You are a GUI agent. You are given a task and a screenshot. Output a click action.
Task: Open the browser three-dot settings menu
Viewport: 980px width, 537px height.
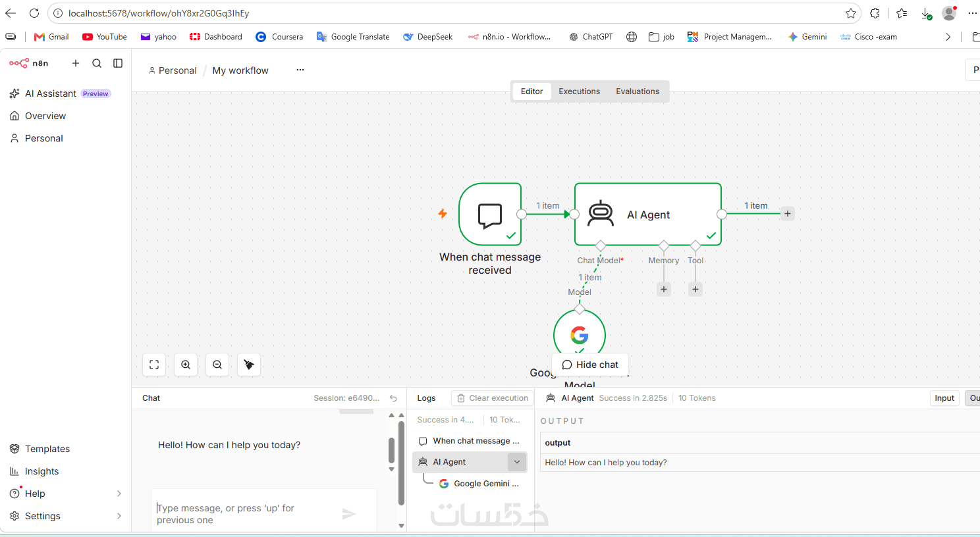pos(973,13)
